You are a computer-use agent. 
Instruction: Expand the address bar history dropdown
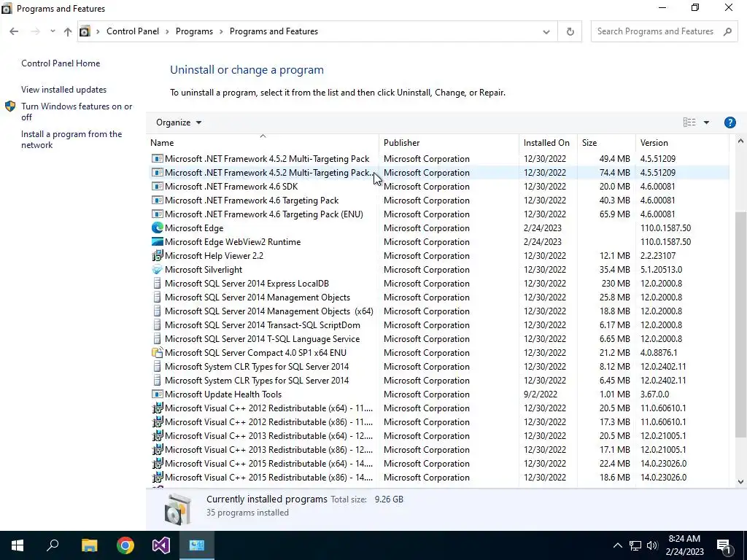coord(546,32)
